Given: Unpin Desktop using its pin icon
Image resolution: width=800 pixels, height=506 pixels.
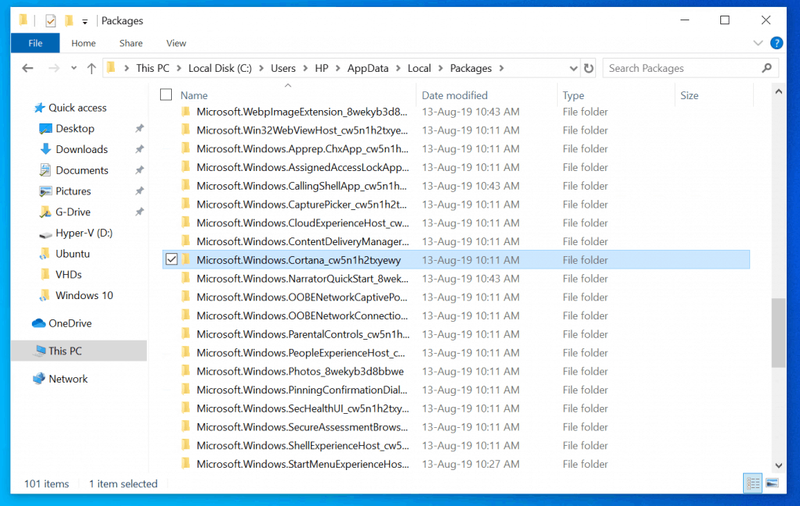Looking at the screenshot, I should (x=139, y=129).
